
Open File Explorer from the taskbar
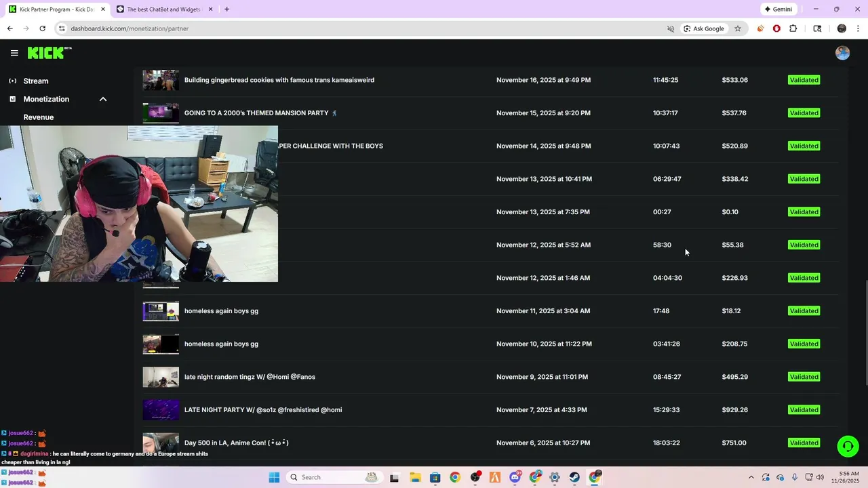tap(415, 477)
